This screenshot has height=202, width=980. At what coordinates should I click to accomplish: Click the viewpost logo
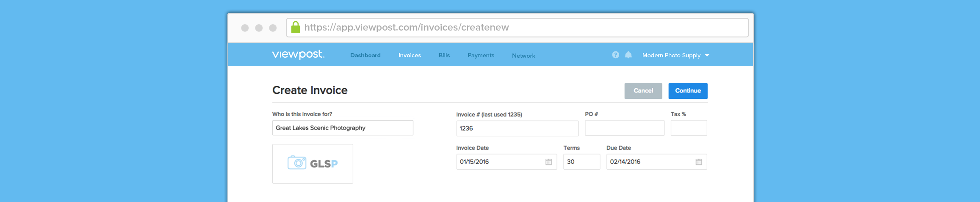(x=298, y=55)
